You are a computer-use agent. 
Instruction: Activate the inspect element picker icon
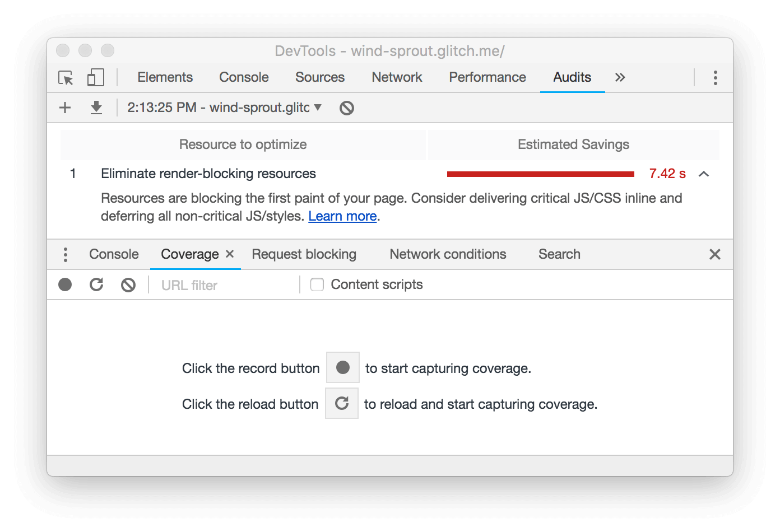click(66, 77)
